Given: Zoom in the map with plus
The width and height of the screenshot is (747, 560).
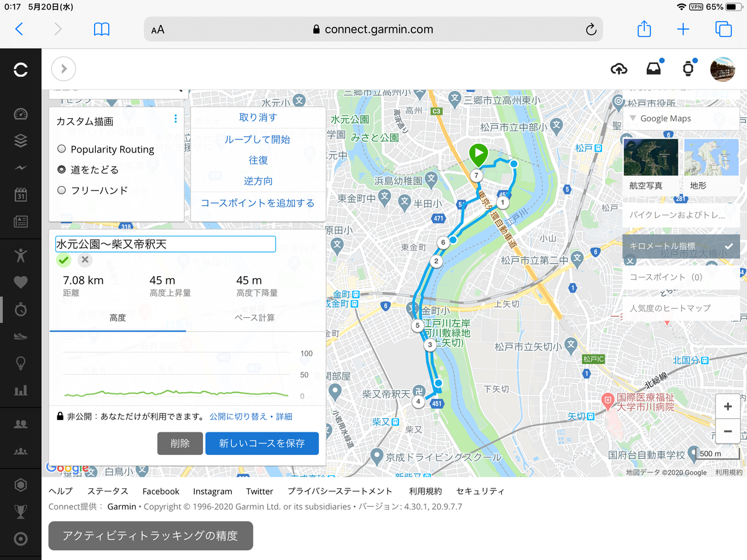Looking at the screenshot, I should click(728, 406).
